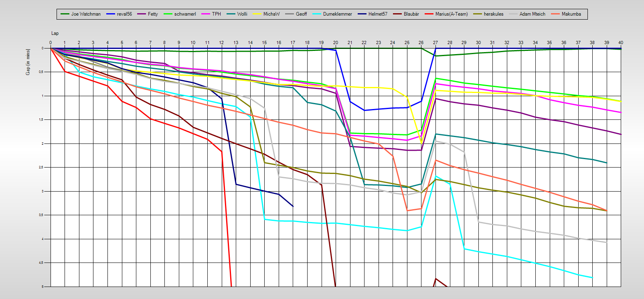The image size is (644, 299).
Task: Click the dark green Joe Watchman swatch
Action: [65, 14]
